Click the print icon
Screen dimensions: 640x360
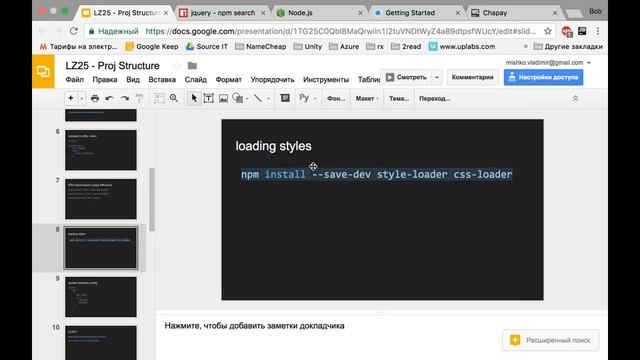click(95, 98)
